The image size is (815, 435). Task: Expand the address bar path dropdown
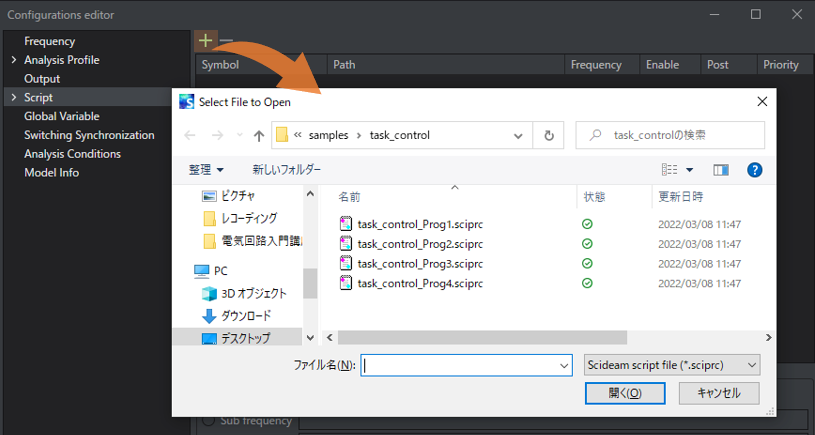coord(518,136)
